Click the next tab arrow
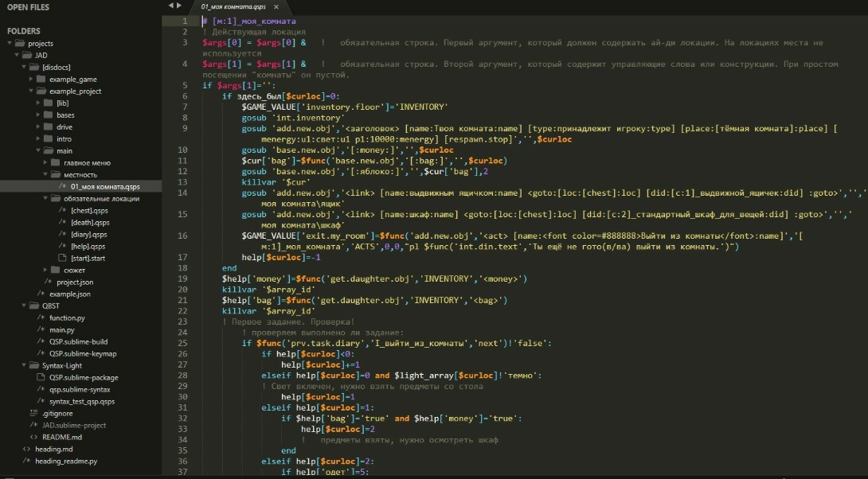The width and height of the screenshot is (868, 479). point(179,6)
